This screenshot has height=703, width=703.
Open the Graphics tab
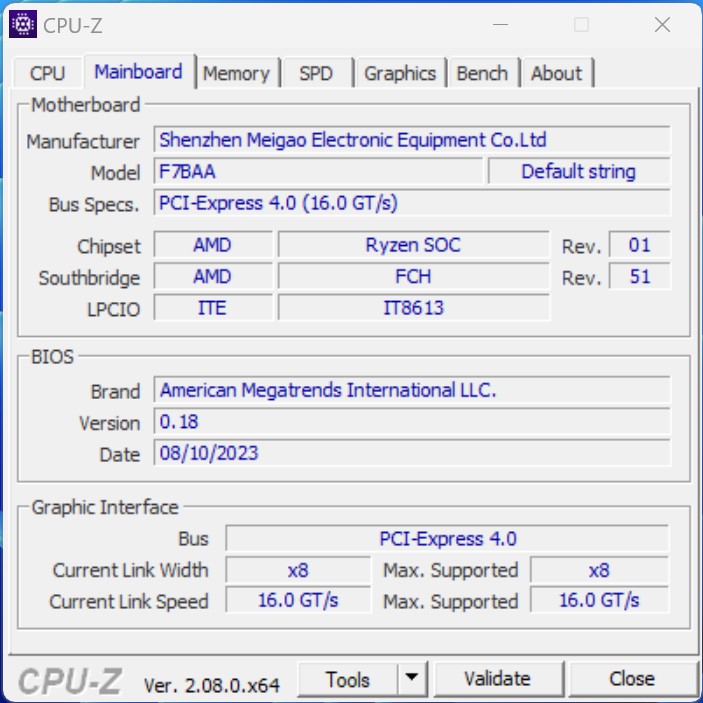400,73
